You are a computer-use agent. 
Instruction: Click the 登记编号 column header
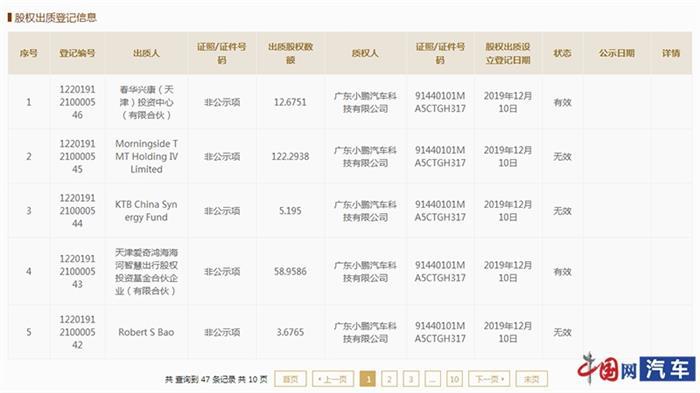point(77,53)
